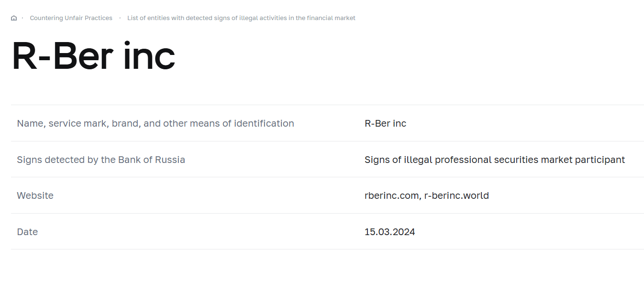This screenshot has width=644, height=281.
Task: Open the 'List of entities with detected signs' breadcrumb
Action: pos(241,18)
